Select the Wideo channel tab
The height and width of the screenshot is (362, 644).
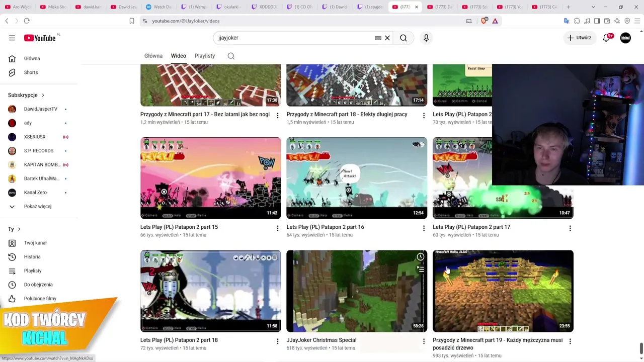179,56
